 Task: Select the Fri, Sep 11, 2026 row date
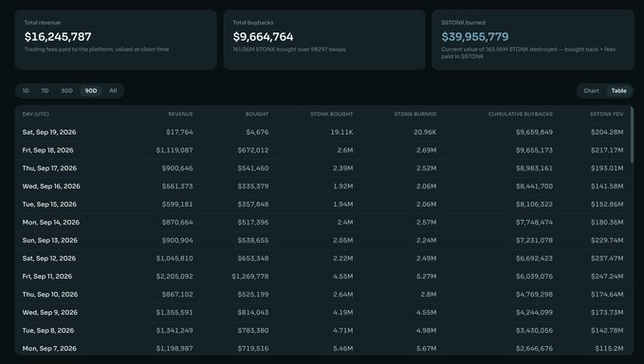[x=47, y=277]
